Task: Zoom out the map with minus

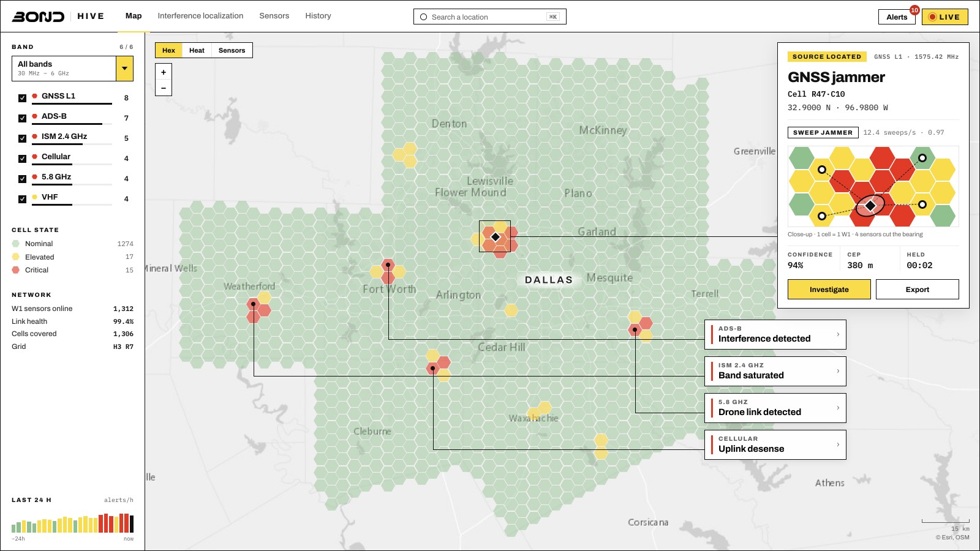Action: click(164, 88)
